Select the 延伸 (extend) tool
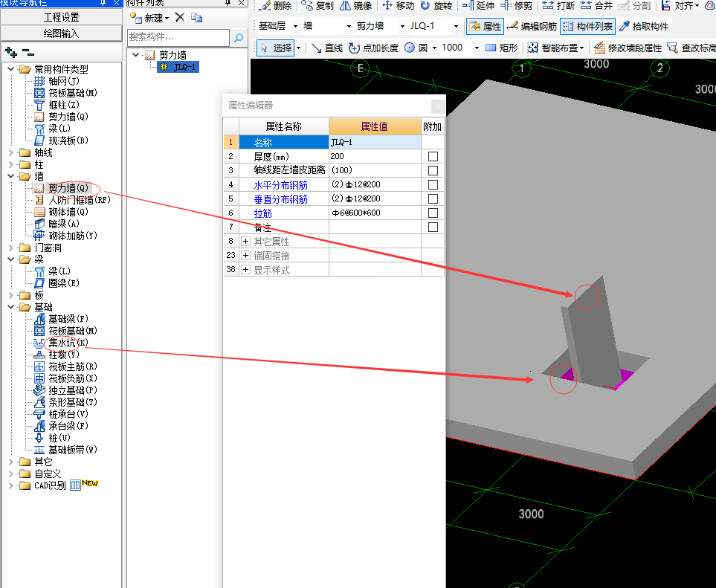 (478, 5)
